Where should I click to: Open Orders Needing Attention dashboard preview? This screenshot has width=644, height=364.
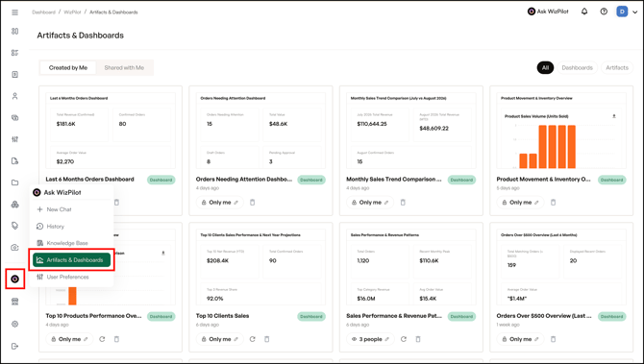[x=260, y=131]
